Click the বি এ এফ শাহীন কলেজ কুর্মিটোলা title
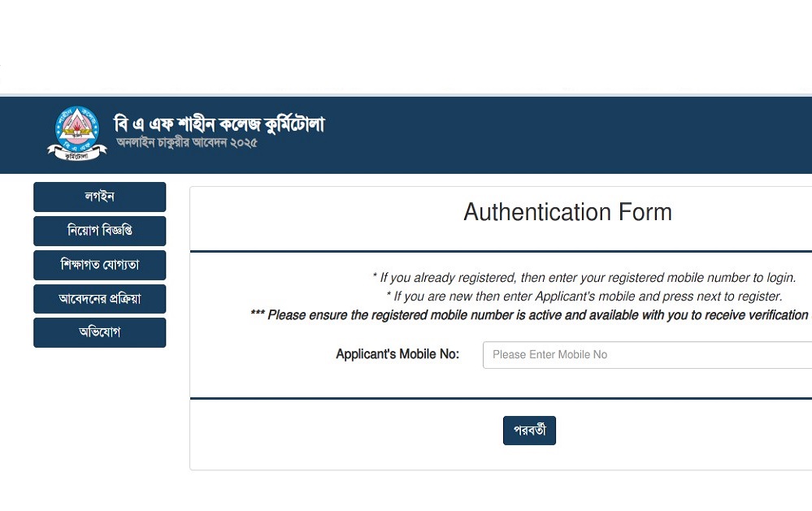The image size is (812, 511). point(219,124)
